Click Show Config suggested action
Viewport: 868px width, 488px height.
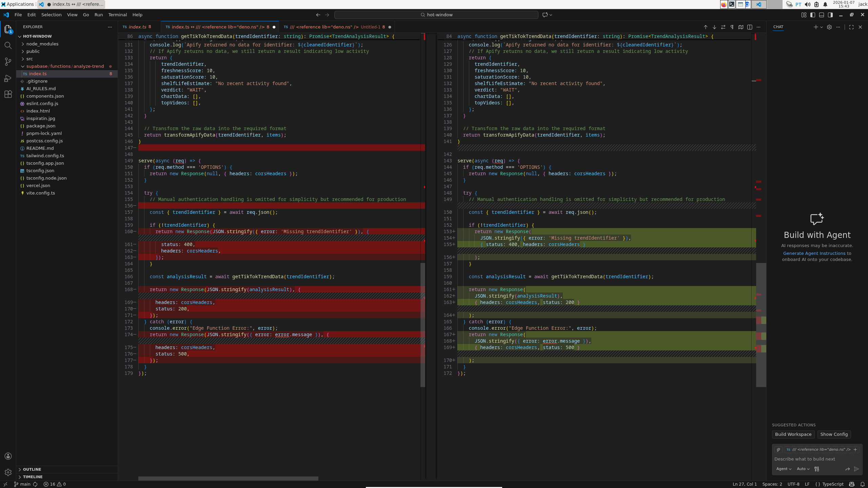pos(834,434)
